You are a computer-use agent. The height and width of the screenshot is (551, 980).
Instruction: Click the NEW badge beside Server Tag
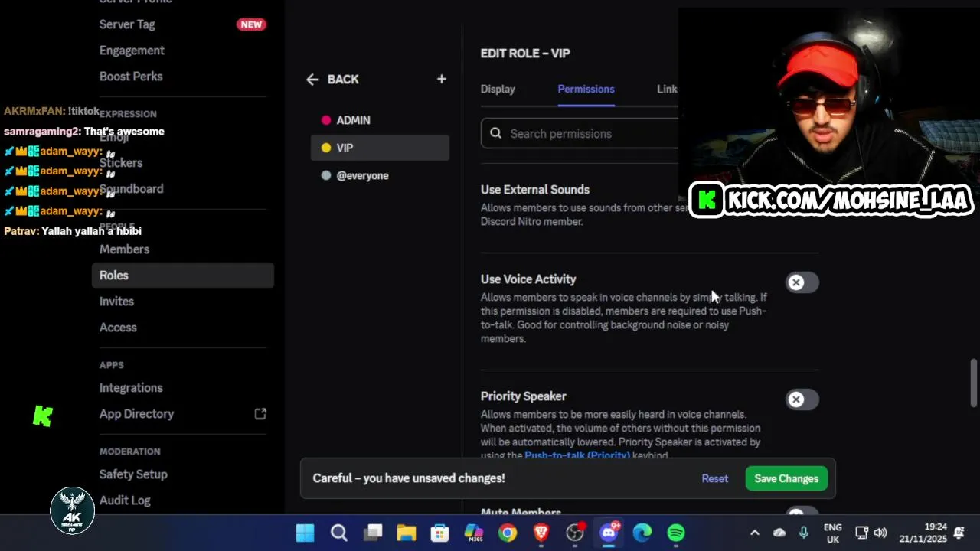point(251,24)
